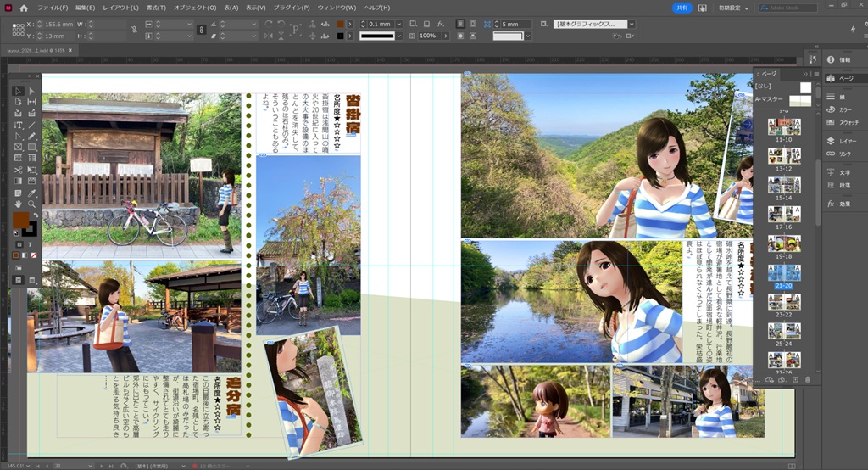Select the Type tool in the toolbox

click(x=19, y=125)
